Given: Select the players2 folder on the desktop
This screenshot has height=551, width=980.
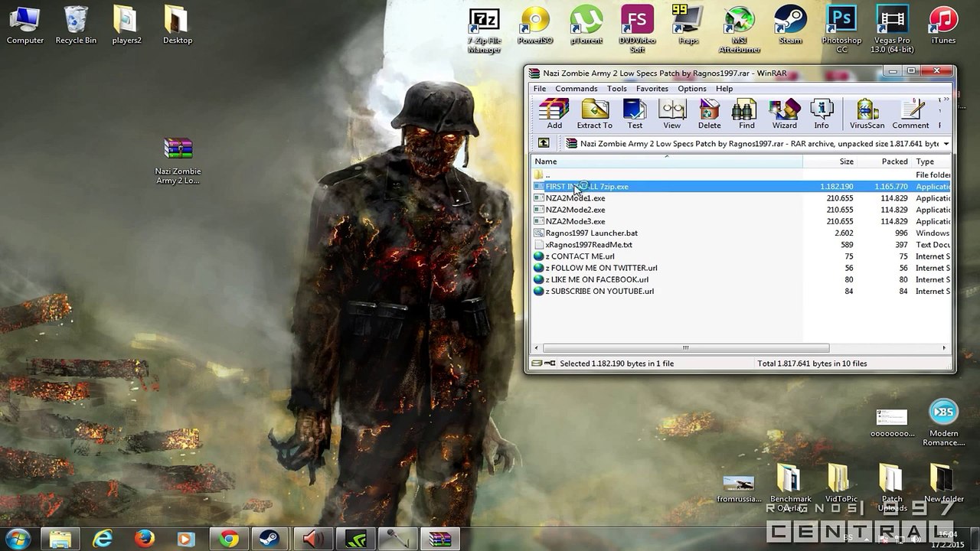Looking at the screenshot, I should (126, 25).
